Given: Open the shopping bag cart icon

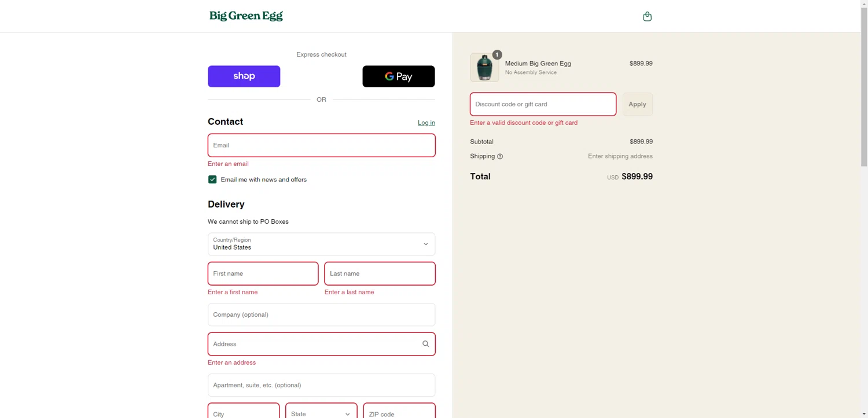Looking at the screenshot, I should click(x=647, y=16).
